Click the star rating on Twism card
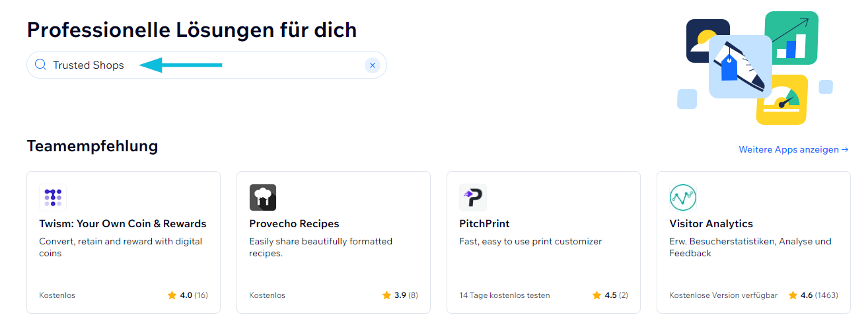Screen dimensions: 868x323 click(x=188, y=295)
